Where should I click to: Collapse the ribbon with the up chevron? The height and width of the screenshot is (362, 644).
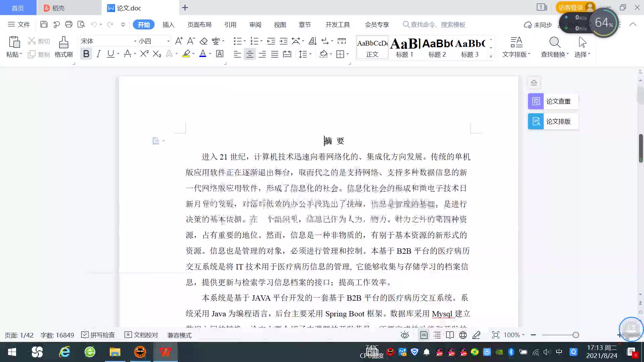click(633, 24)
